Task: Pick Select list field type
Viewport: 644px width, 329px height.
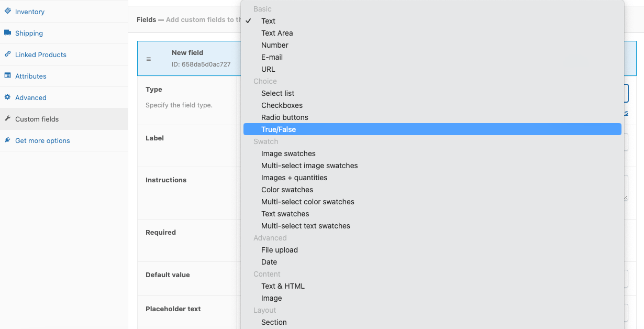Action: coord(432,93)
